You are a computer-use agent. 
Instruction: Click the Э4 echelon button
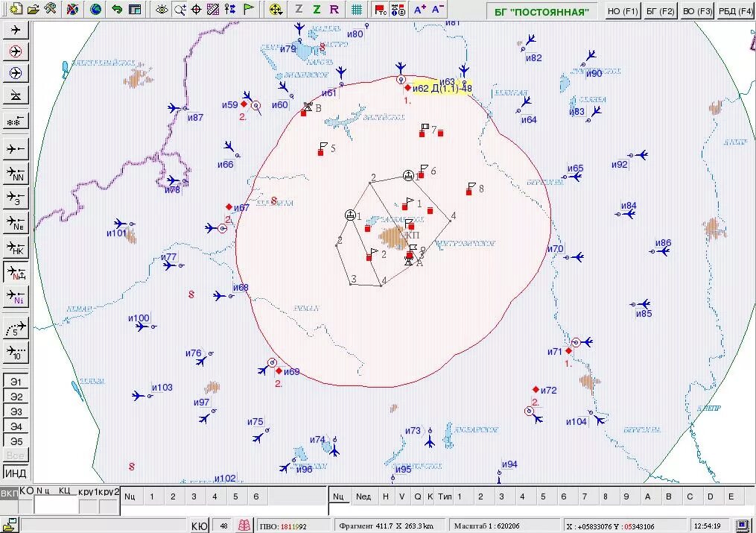[x=16, y=426]
